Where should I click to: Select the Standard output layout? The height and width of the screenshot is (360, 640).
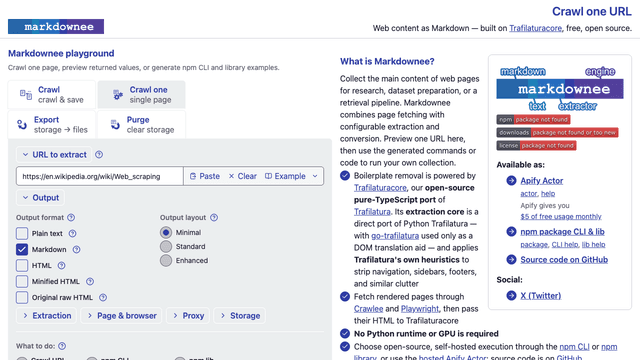(x=166, y=247)
